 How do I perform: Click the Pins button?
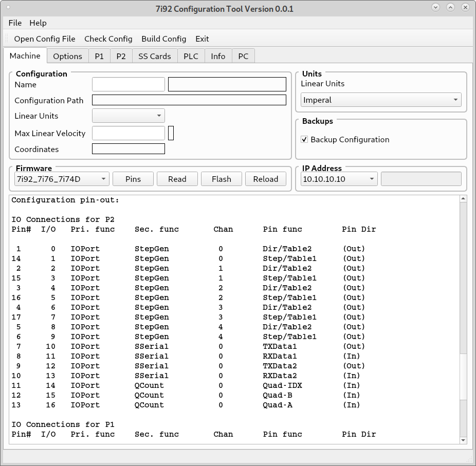click(133, 179)
